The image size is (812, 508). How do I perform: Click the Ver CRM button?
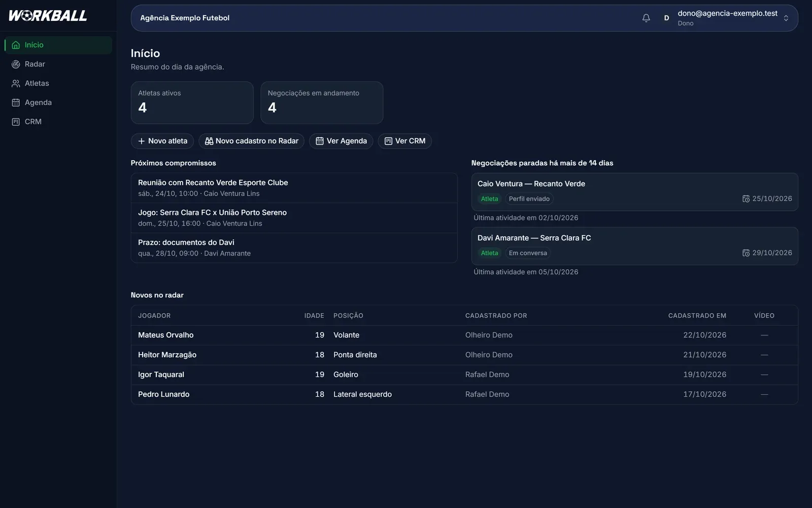[405, 141]
